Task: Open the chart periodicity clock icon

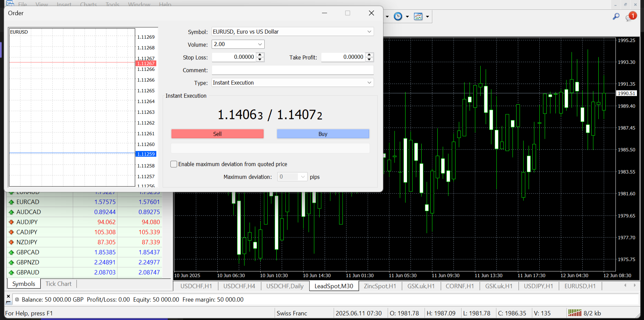Action: click(x=398, y=16)
